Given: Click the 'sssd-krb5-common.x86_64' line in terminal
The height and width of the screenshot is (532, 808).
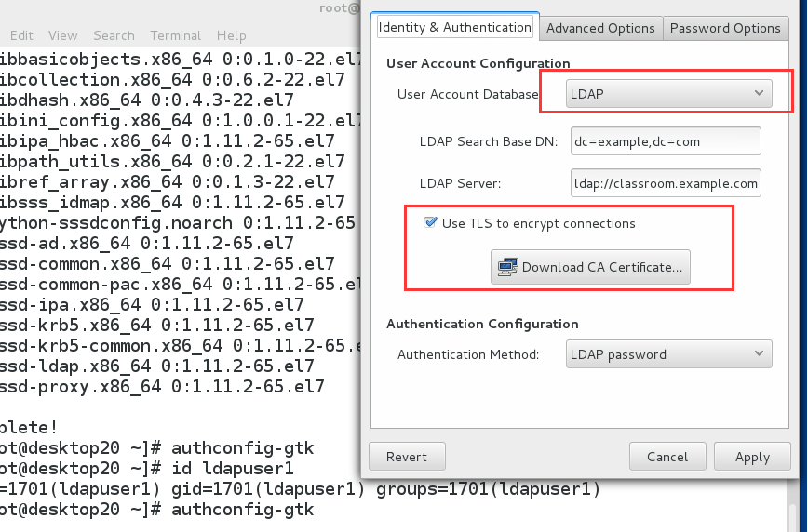Looking at the screenshot, I should coord(181,346).
